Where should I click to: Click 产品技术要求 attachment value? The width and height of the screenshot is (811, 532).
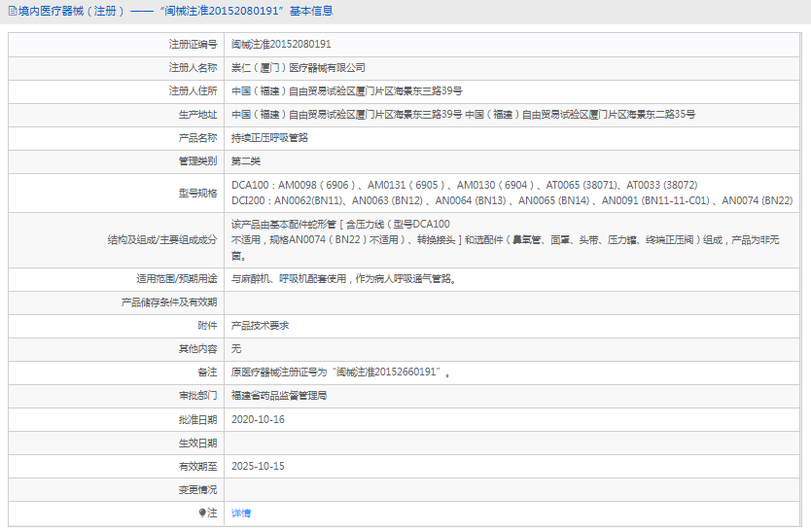(261, 326)
